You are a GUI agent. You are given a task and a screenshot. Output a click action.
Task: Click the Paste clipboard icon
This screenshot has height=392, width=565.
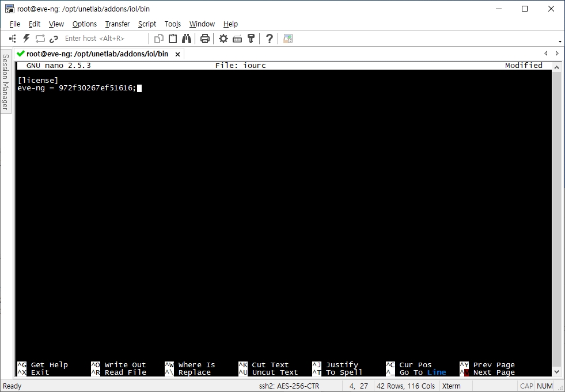click(173, 39)
